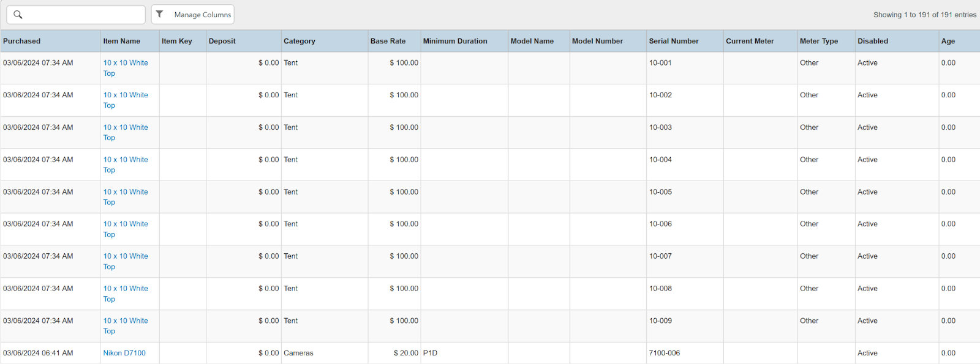The image size is (980, 364).
Task: Click the Current Meter column header
Action: [x=750, y=41]
